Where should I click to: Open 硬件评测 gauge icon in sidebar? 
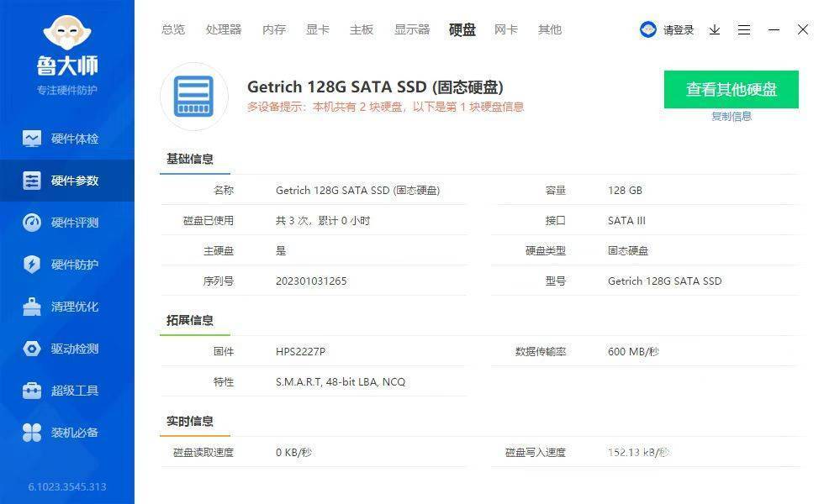[x=32, y=223]
